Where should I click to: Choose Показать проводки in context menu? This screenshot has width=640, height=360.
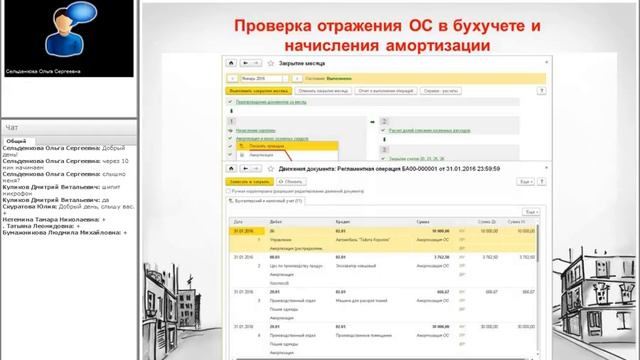[287, 146]
